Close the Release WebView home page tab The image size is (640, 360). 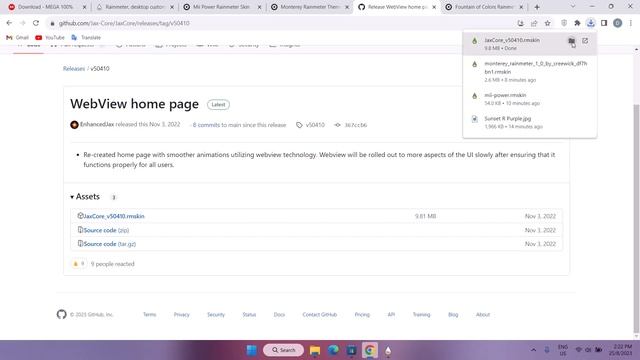tap(434, 7)
